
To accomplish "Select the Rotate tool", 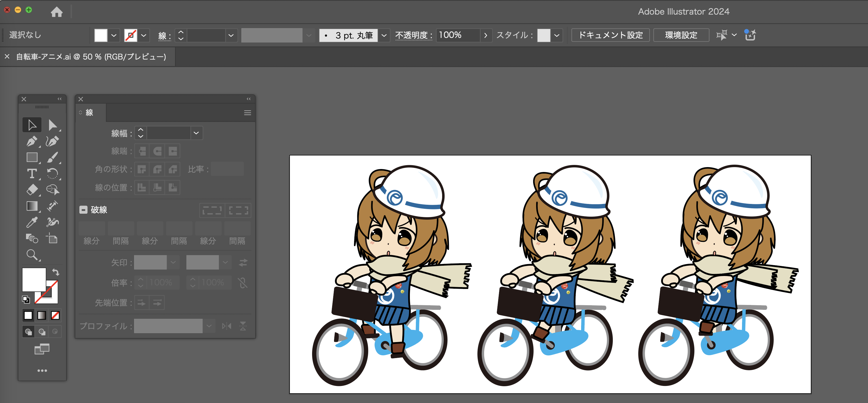I will click(52, 174).
